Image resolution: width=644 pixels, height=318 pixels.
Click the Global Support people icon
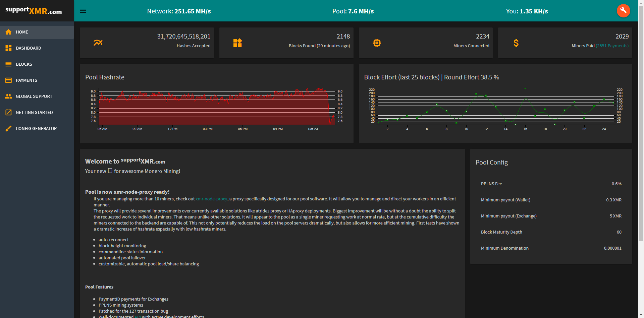(x=8, y=97)
